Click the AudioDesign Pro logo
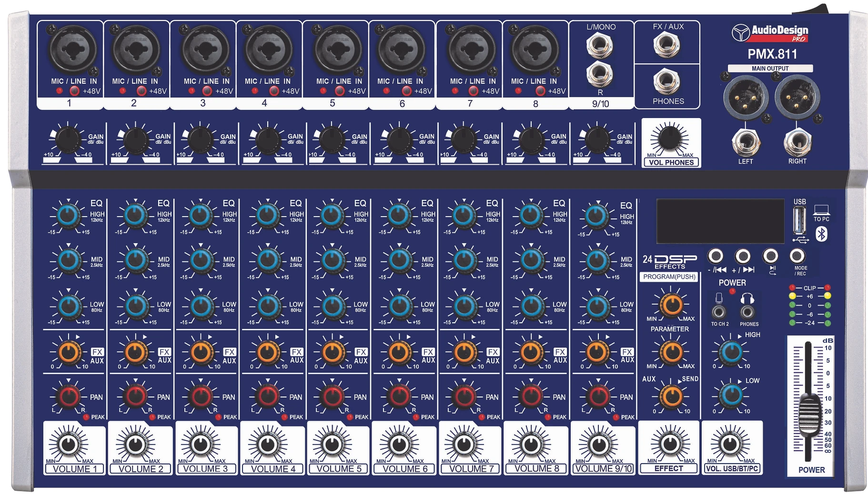Image resolution: width=868 pixels, height=496 pixels. pos(770,33)
